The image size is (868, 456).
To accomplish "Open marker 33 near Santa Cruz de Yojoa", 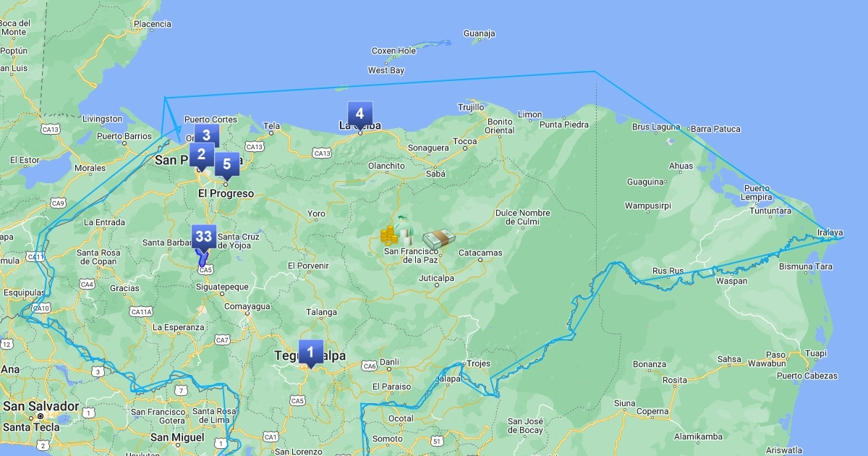I will click(203, 237).
